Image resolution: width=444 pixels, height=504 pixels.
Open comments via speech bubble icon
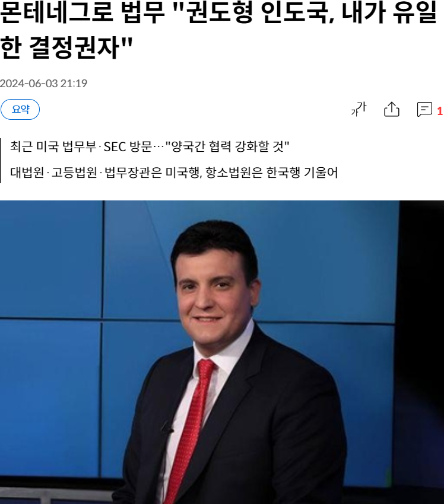[424, 109]
